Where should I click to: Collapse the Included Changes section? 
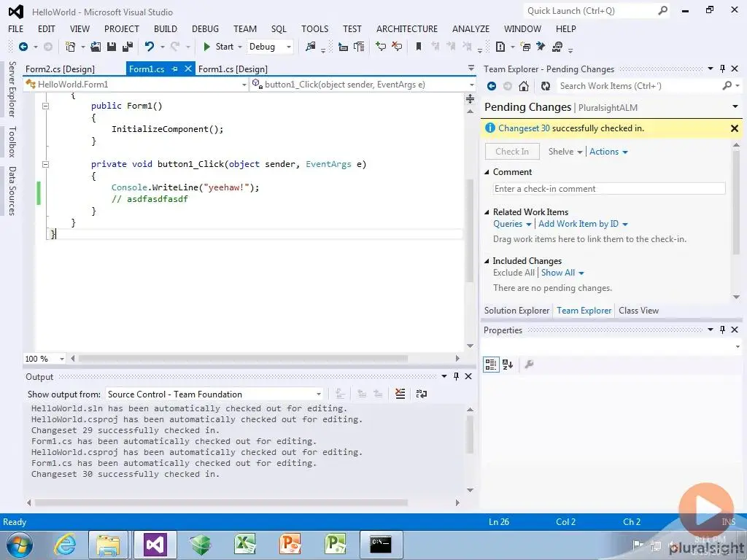point(487,261)
